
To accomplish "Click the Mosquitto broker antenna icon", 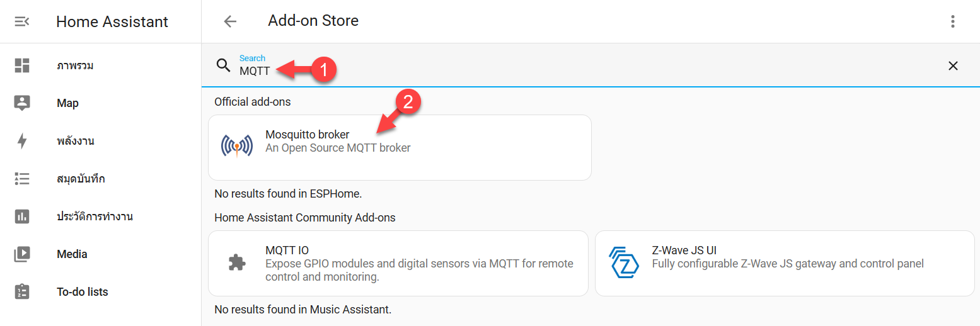I will 237,145.
